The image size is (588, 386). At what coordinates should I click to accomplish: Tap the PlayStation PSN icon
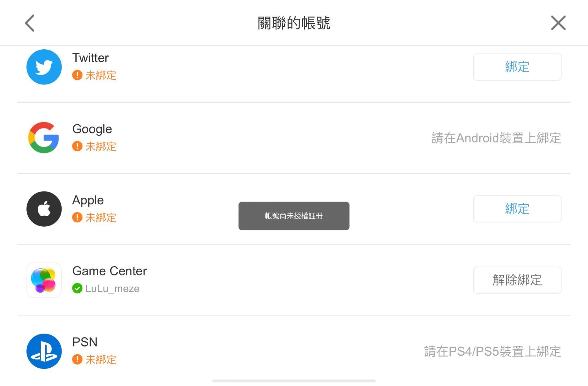(x=44, y=351)
